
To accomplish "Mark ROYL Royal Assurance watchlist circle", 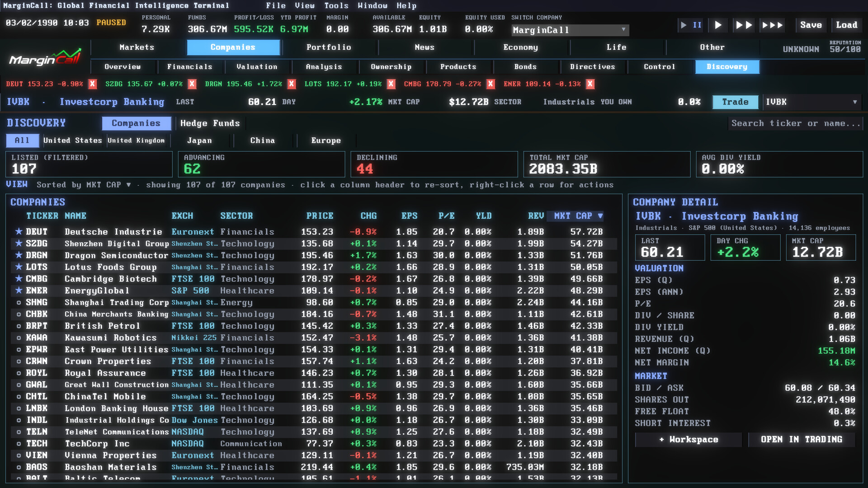I will tap(19, 373).
